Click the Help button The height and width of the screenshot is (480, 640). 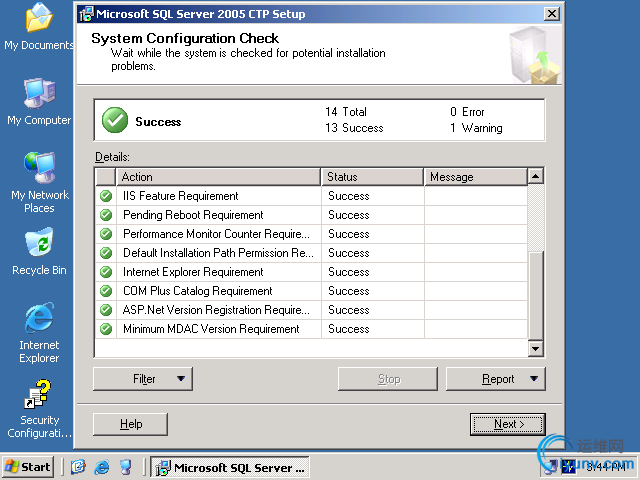point(131,424)
